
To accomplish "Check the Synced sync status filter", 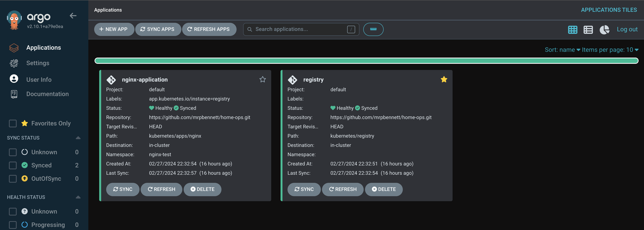I will tap(13, 165).
